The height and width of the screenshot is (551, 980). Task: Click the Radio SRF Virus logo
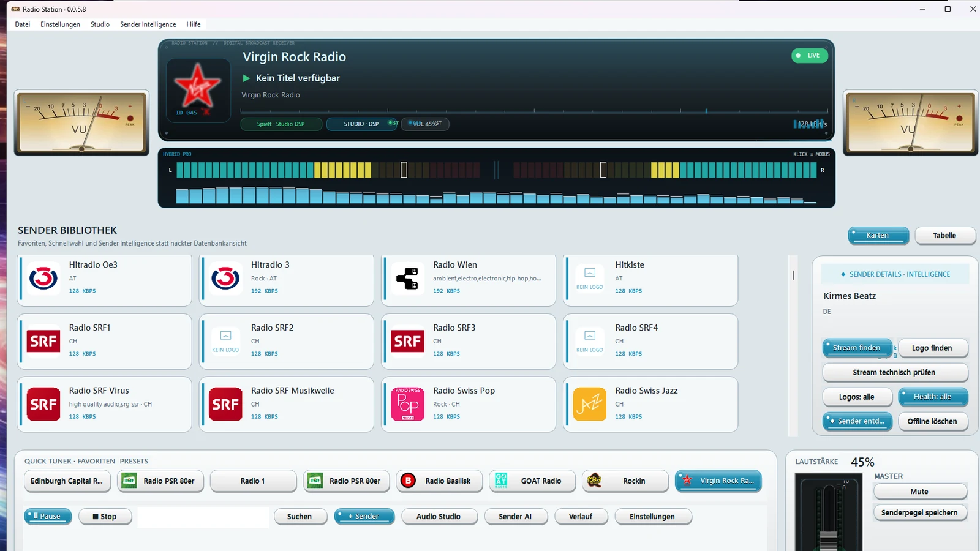tap(44, 405)
